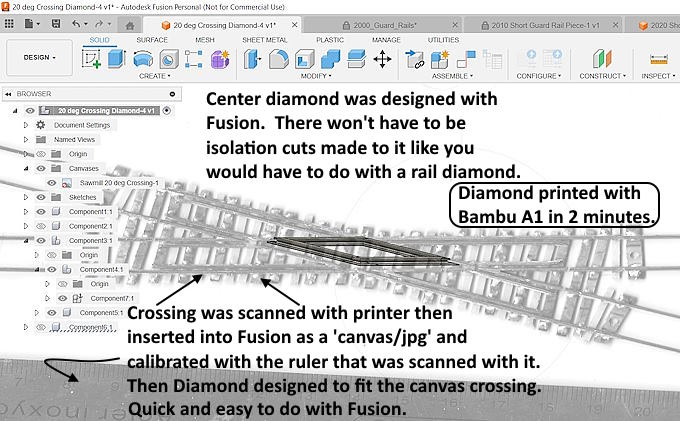This screenshot has height=421, width=680.
Task: Expand the Named Views tree node
Action: pyautogui.click(x=26, y=140)
